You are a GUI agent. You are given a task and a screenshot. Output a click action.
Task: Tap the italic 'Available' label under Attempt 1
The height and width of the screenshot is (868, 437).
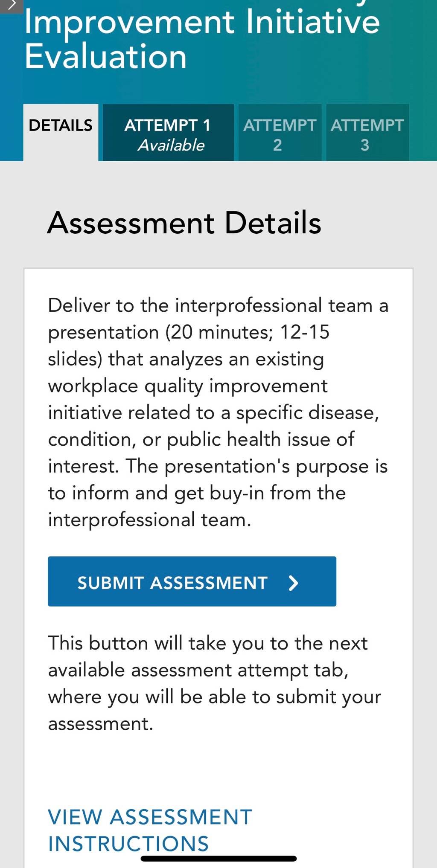coord(171,145)
